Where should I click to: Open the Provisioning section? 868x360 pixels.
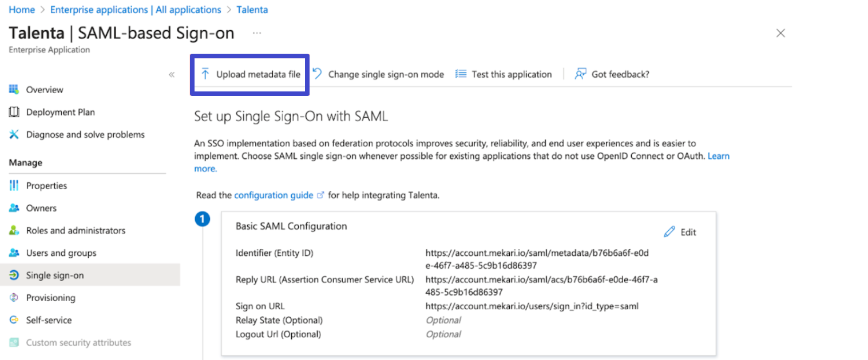pyautogui.click(x=50, y=298)
